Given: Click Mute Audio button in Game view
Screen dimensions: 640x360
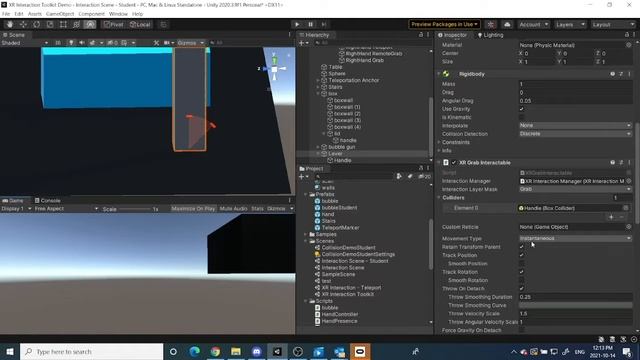Looking at the screenshot, I should pos(233,209).
